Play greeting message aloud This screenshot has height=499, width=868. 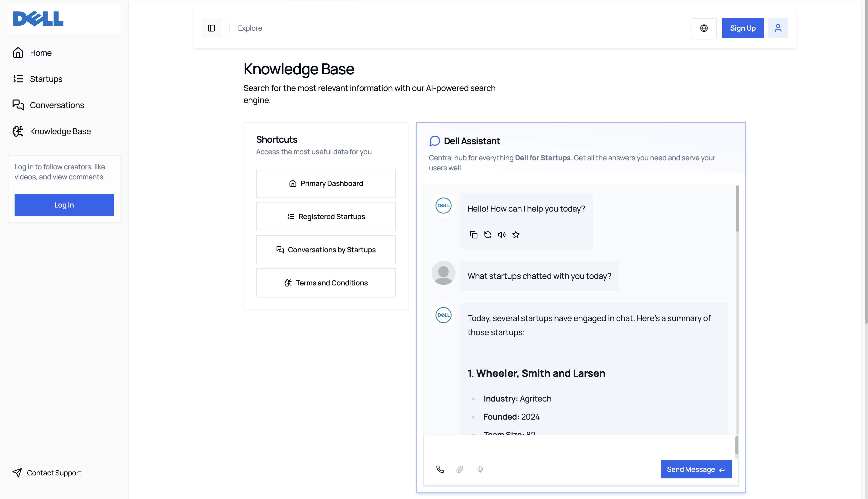pyautogui.click(x=502, y=235)
